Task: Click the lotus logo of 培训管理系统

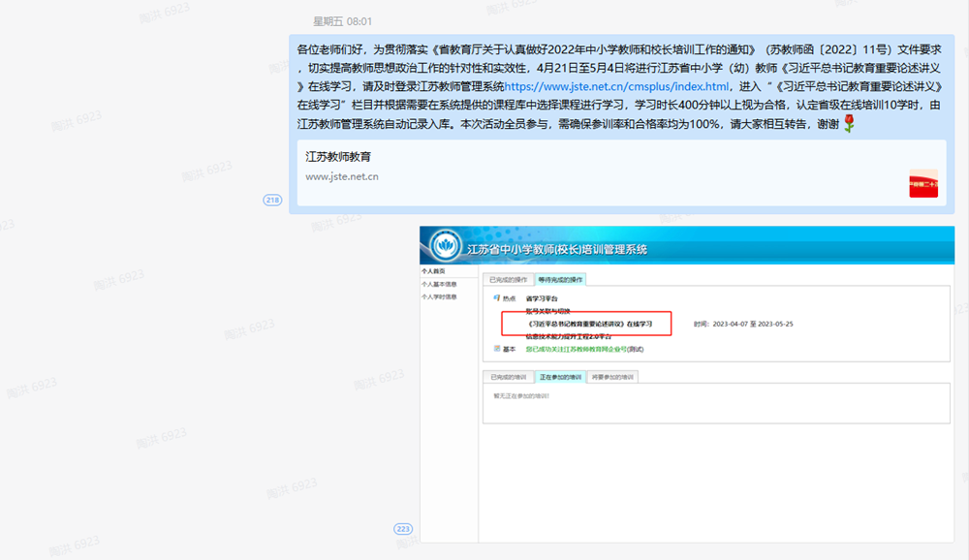Action: pyautogui.click(x=446, y=247)
